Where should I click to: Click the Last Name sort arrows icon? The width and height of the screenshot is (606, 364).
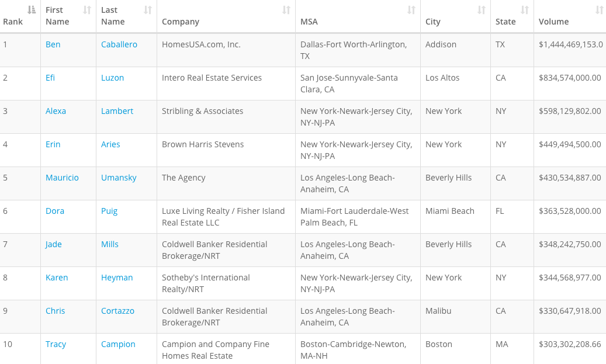(148, 10)
